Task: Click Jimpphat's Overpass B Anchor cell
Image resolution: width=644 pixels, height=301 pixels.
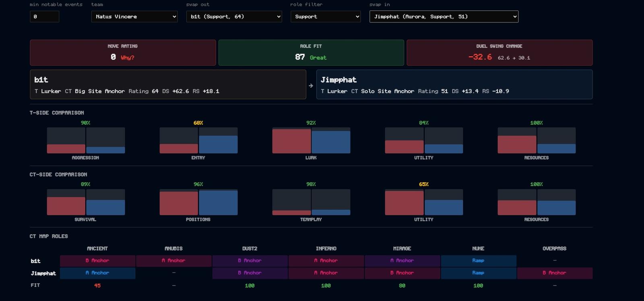Action: 555,273
